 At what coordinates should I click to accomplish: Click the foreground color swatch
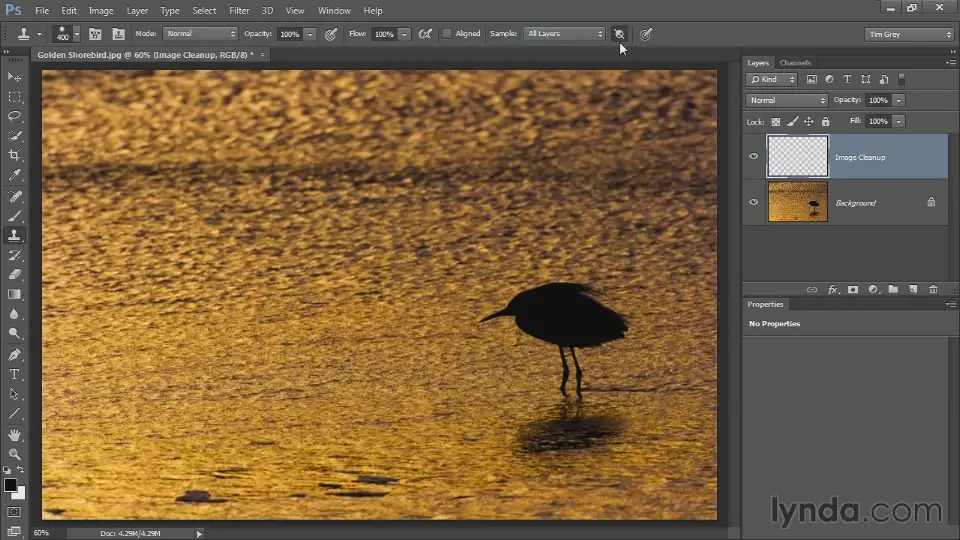(10, 485)
